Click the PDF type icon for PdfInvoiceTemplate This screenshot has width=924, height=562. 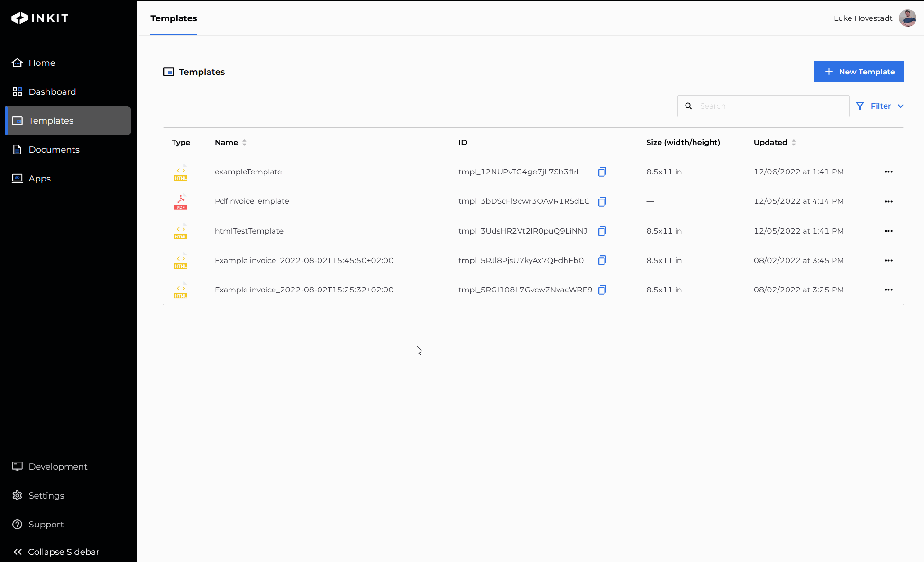tap(181, 201)
